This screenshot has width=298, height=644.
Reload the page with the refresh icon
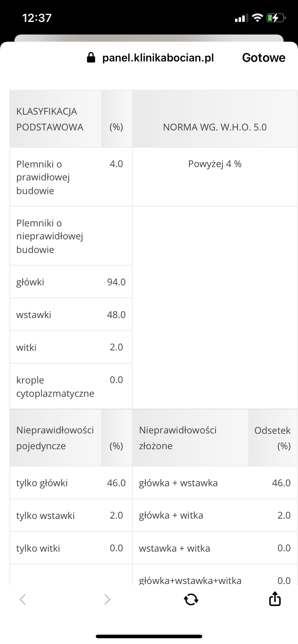click(191, 599)
